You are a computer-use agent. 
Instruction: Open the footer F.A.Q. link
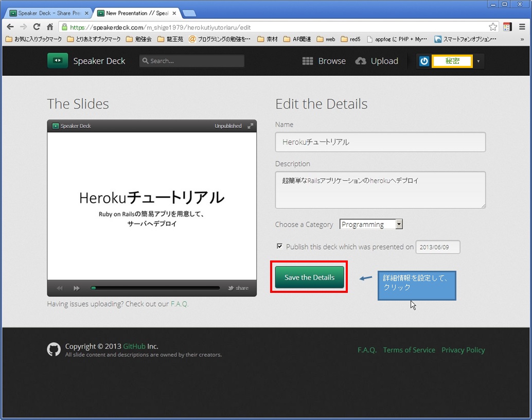pyautogui.click(x=367, y=349)
